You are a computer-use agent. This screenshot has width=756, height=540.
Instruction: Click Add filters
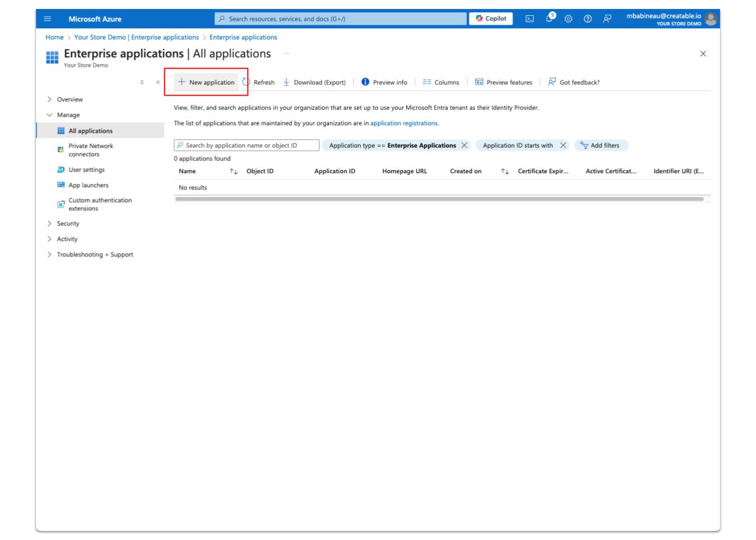[x=601, y=146]
